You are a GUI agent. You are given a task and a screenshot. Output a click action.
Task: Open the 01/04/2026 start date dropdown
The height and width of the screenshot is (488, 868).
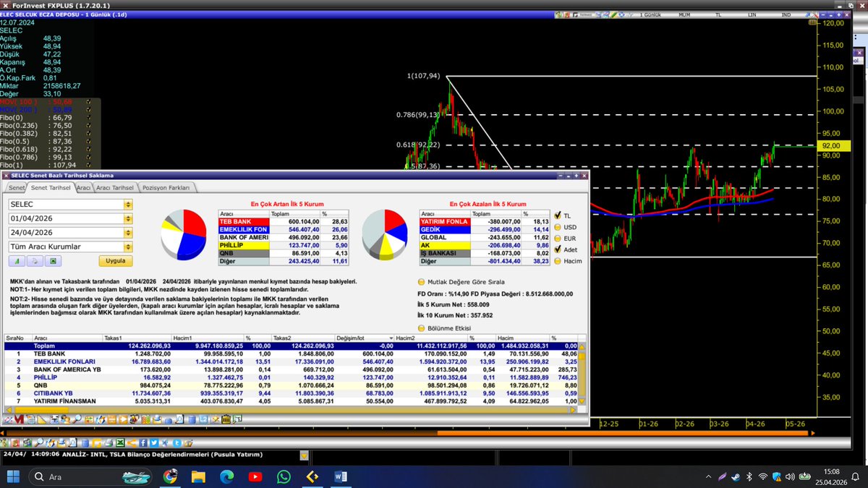click(x=129, y=218)
